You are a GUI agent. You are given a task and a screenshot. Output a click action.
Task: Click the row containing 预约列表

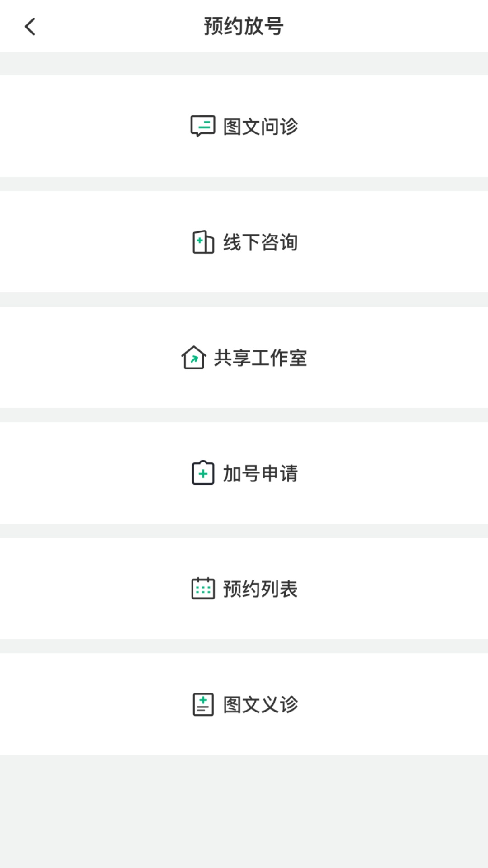coord(244,589)
